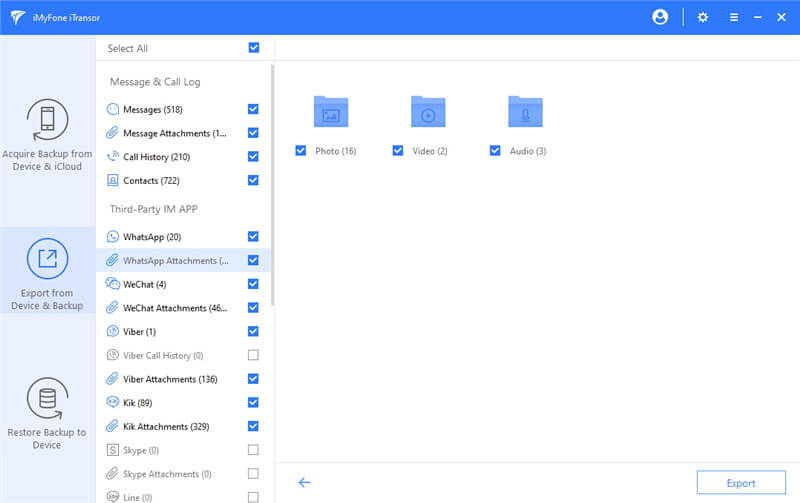Select the Messages (518) label

153,110
